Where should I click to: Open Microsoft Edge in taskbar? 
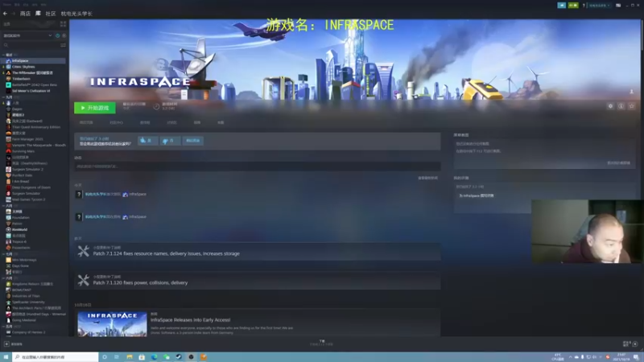pos(154,357)
